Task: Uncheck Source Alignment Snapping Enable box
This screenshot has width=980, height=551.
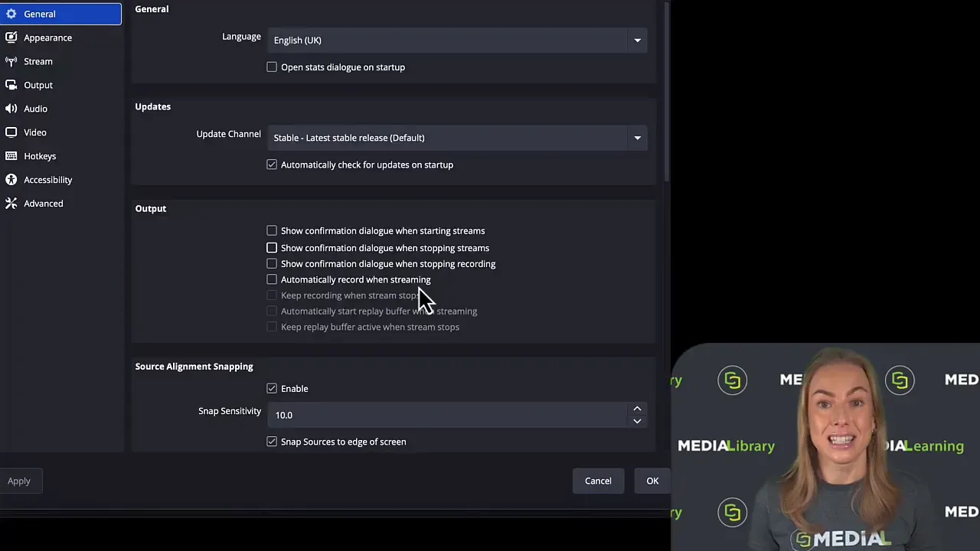Action: [x=272, y=389]
